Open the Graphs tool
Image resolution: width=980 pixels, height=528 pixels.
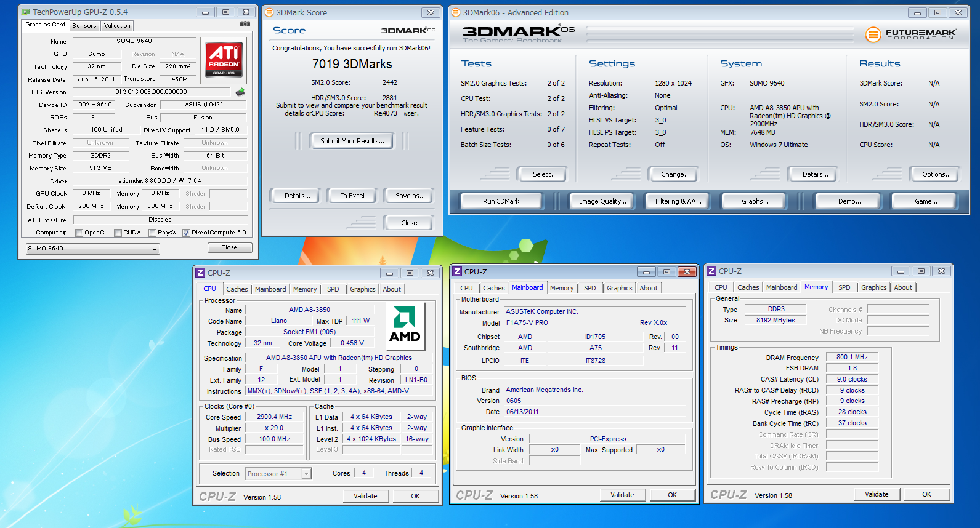[755, 201]
